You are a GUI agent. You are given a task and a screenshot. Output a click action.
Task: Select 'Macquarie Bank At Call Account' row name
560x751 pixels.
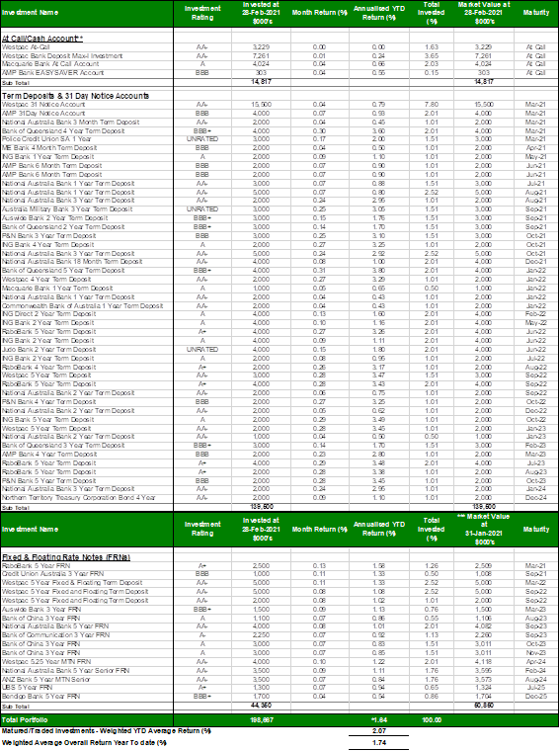click(50, 64)
